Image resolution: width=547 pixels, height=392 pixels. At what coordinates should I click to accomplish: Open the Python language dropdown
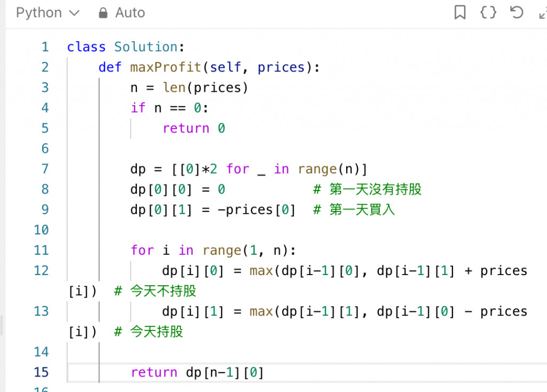click(48, 13)
